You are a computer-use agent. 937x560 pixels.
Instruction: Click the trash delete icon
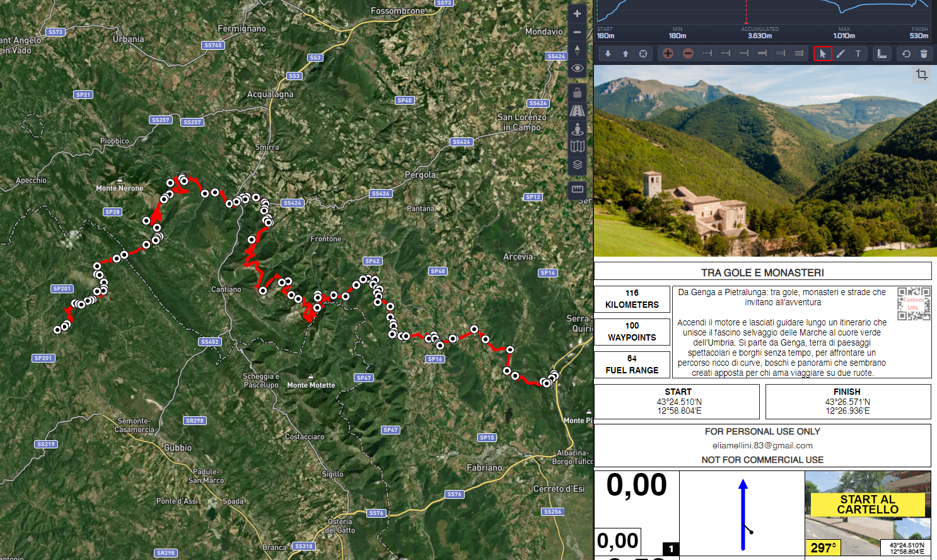pyautogui.click(x=924, y=54)
